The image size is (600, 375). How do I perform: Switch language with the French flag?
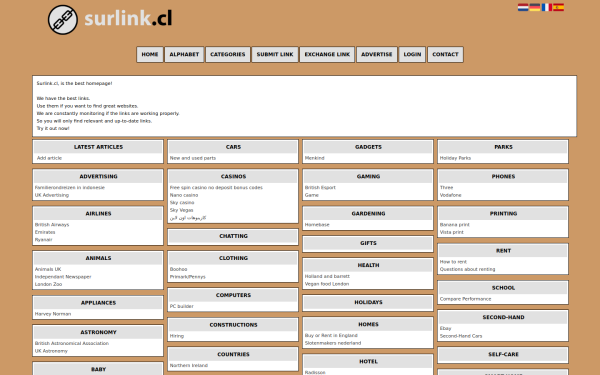click(x=546, y=7)
